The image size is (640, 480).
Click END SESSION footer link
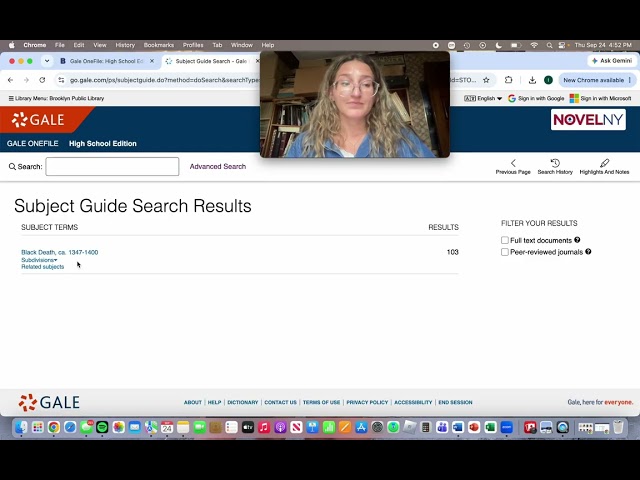click(455, 402)
